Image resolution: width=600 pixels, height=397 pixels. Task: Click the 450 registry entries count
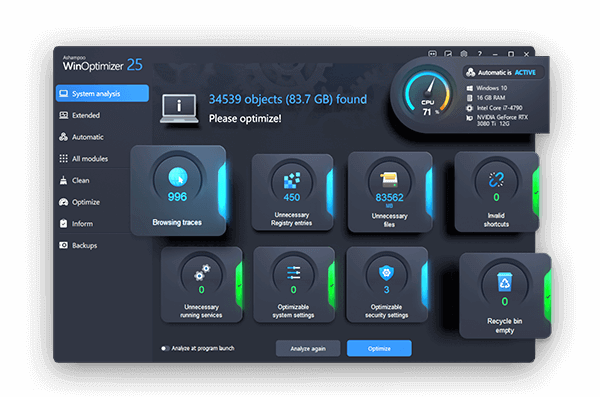pyautogui.click(x=292, y=198)
